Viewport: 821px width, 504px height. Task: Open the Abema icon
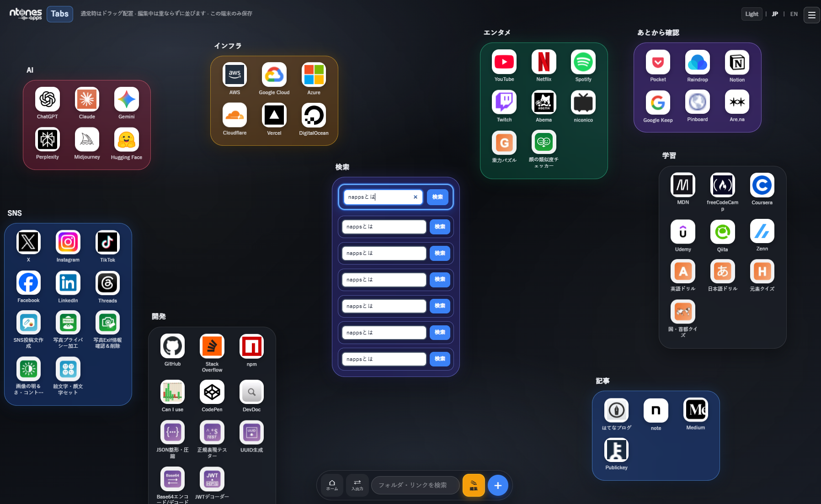click(544, 102)
